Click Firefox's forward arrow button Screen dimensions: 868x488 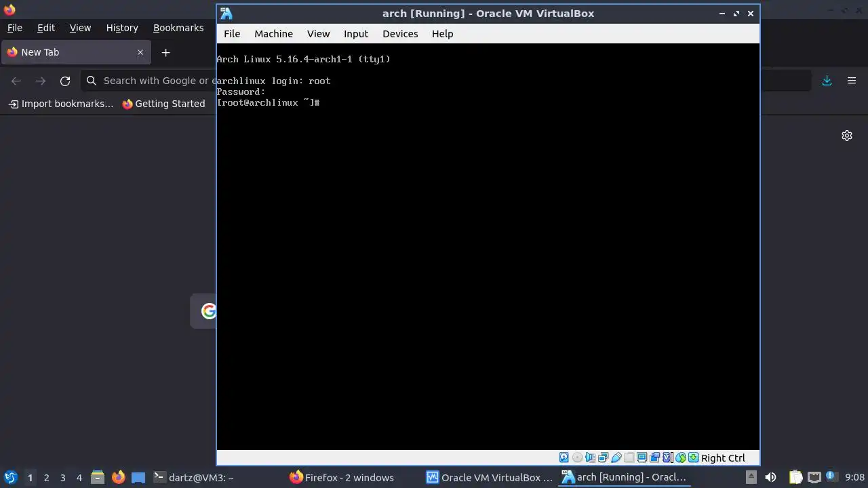pyautogui.click(x=41, y=81)
